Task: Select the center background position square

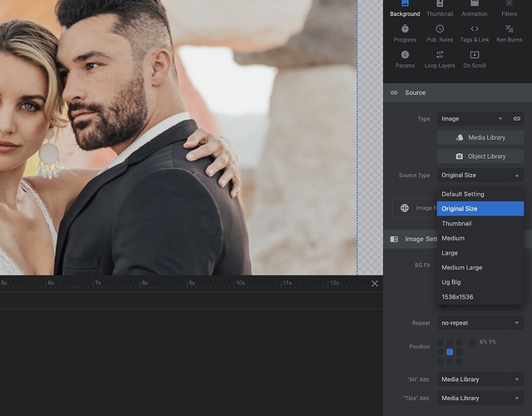Action: click(450, 352)
